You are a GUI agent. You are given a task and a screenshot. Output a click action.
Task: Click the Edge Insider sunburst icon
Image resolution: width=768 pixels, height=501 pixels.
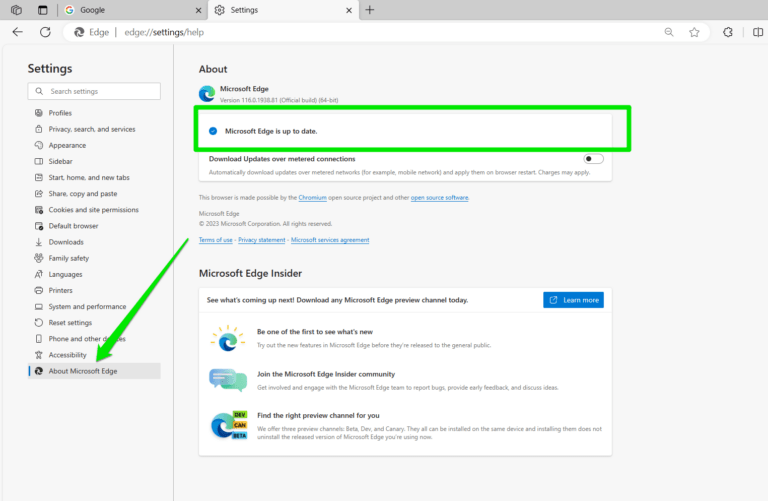pos(228,338)
